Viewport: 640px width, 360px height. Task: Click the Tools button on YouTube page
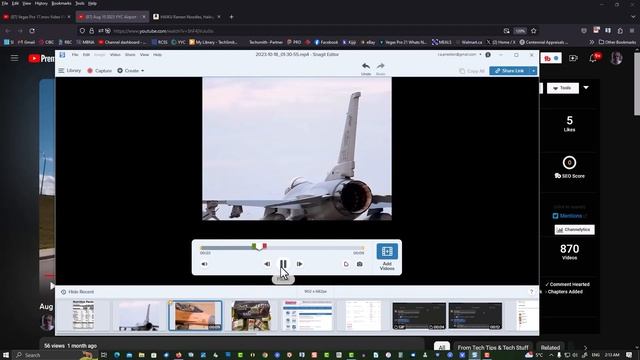[562, 88]
